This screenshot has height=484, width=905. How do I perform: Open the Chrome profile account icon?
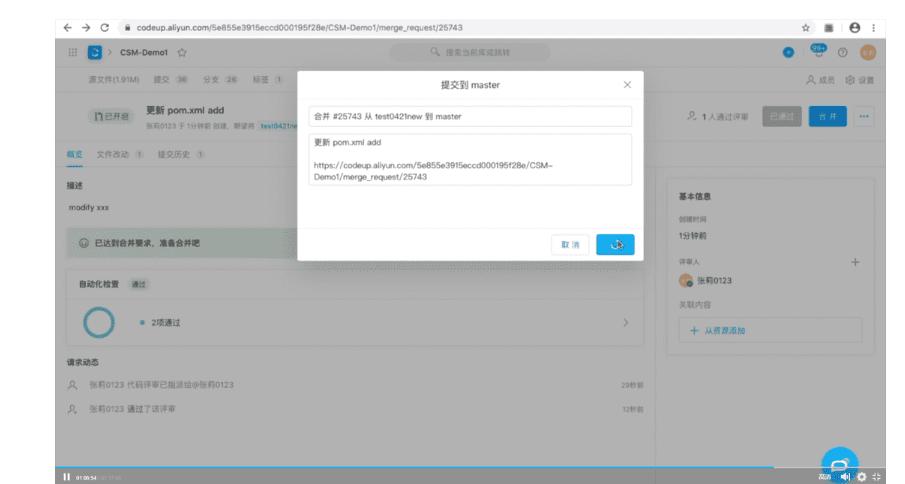point(855,28)
